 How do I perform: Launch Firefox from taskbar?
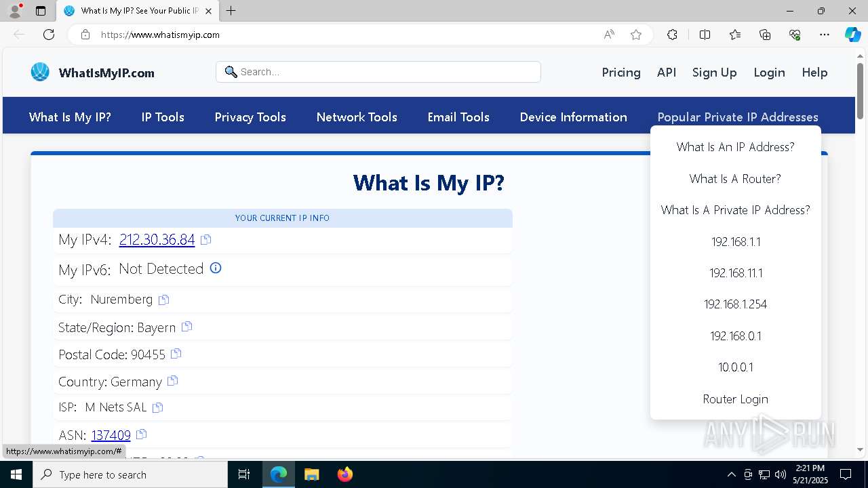pos(344,474)
